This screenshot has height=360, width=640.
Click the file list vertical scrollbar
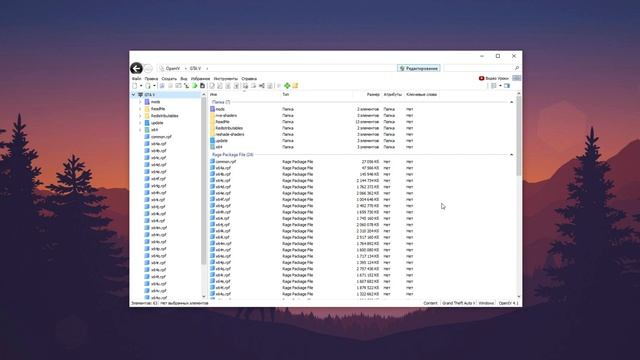(519, 136)
